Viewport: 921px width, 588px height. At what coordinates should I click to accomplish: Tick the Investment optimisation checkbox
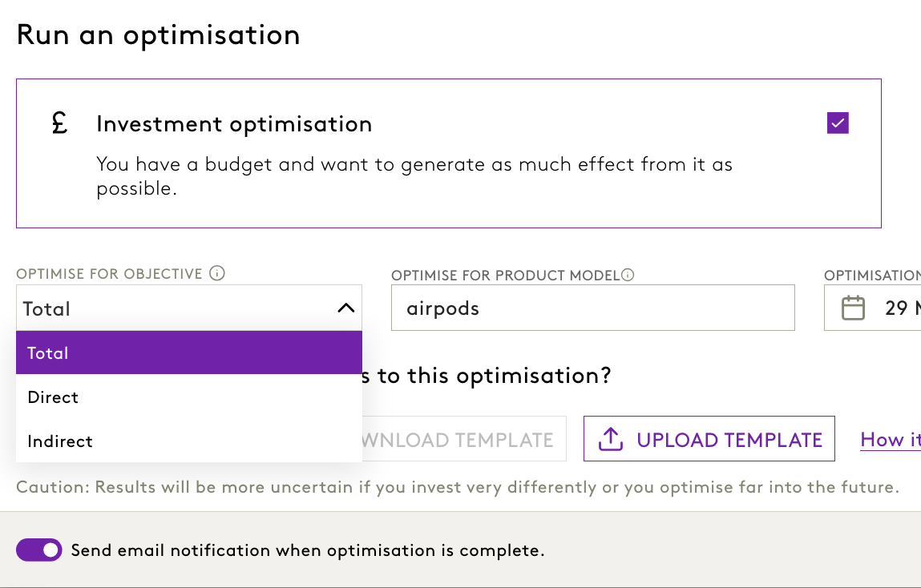click(838, 123)
